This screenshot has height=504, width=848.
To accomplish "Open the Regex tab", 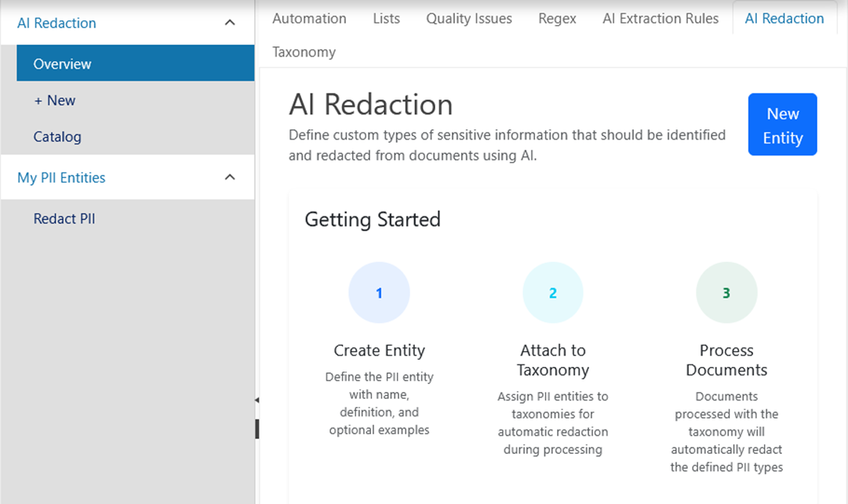I will (557, 19).
